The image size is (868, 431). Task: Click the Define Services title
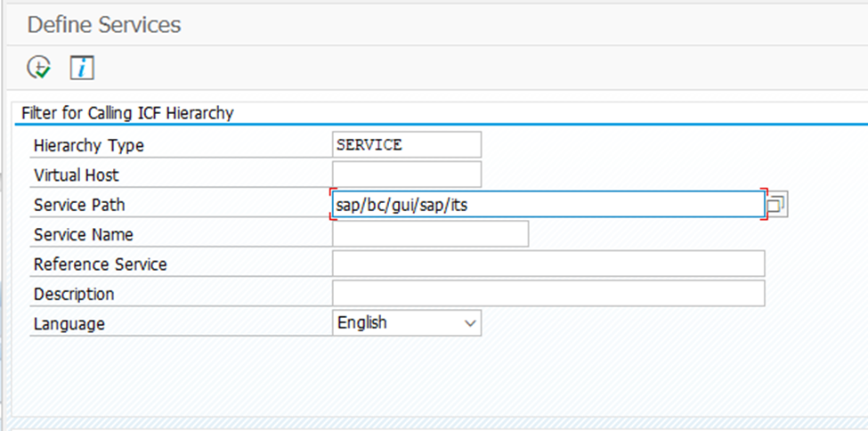(103, 25)
